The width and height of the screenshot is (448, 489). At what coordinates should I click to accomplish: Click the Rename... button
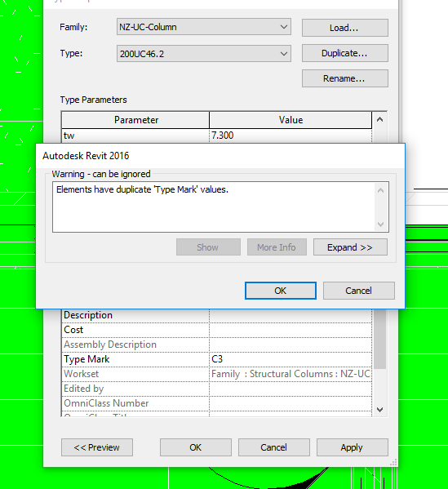pos(345,78)
